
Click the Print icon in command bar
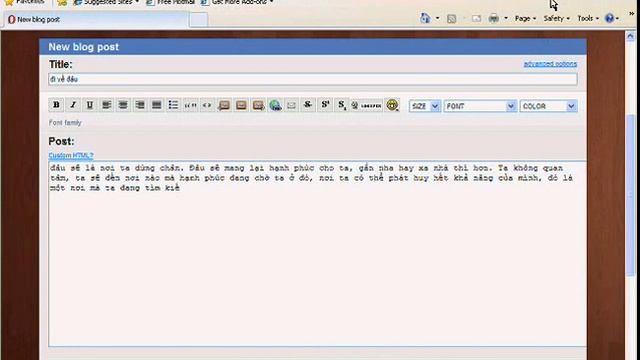(x=494, y=18)
